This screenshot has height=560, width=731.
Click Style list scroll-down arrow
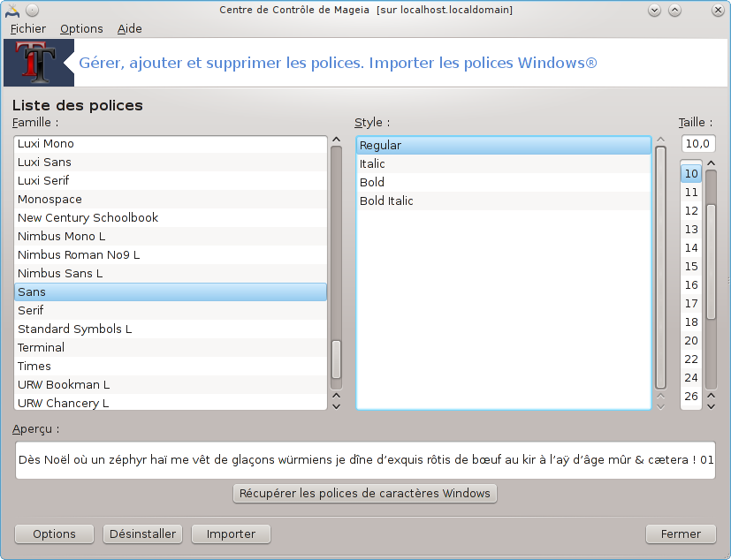(660, 406)
